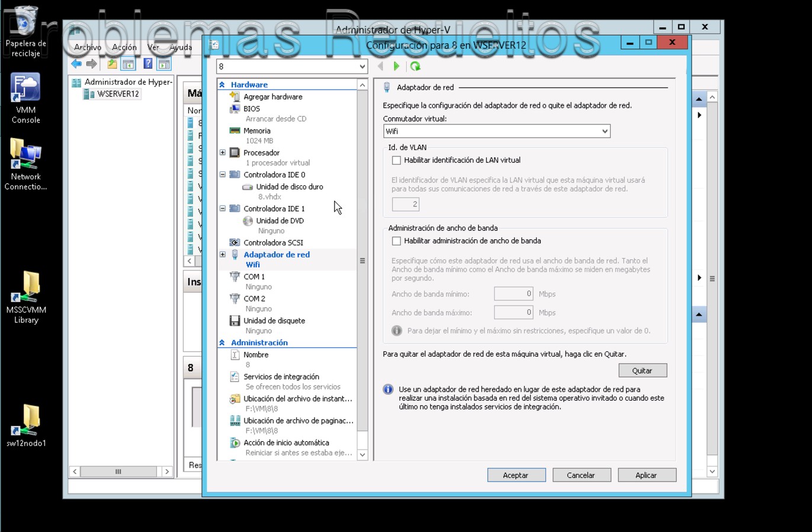The image size is (812, 532).
Task: Click the previous VM arrow in the settings toolbar
Action: (x=380, y=66)
